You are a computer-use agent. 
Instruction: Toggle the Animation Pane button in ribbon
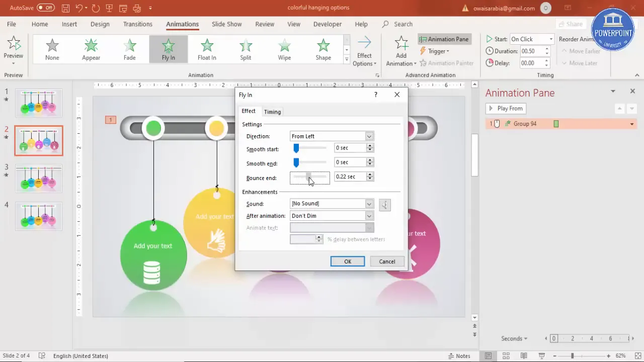pyautogui.click(x=445, y=39)
